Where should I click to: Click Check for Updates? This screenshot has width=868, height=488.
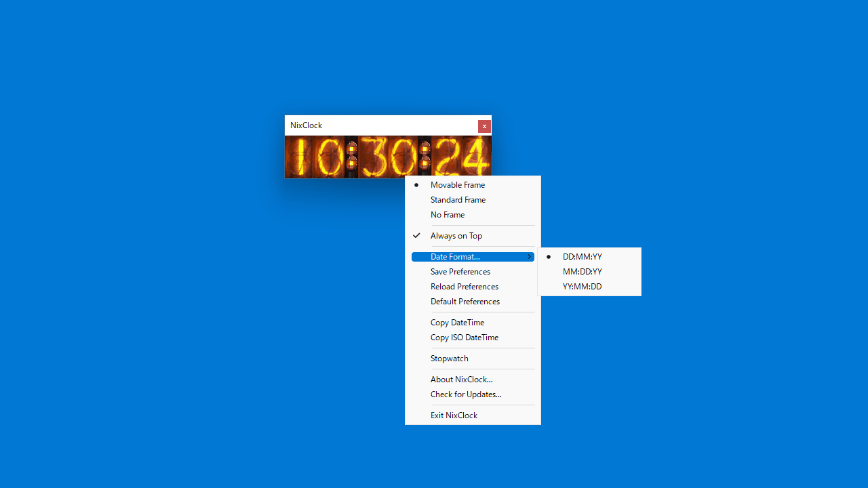473,394
